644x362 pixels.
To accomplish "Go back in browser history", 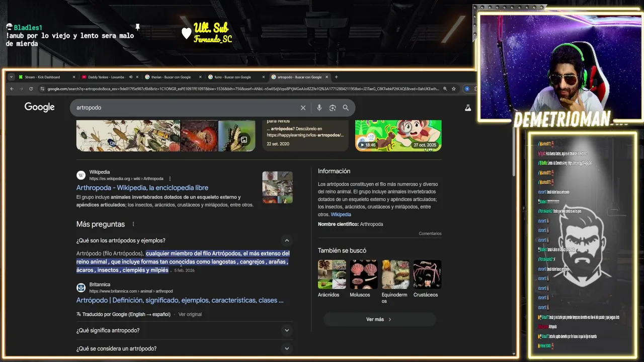I will 12,88.
